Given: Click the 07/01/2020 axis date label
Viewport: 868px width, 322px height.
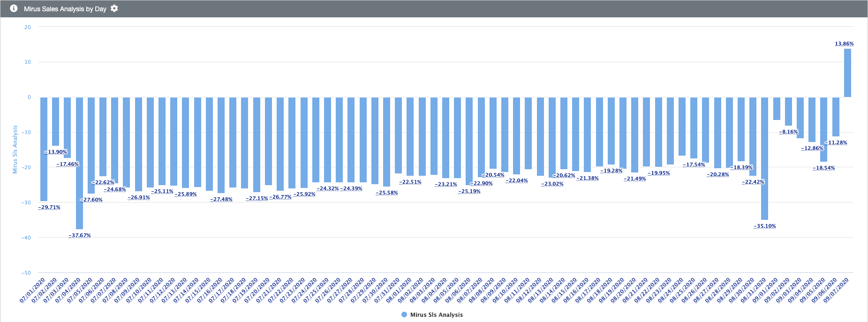Looking at the screenshot, I should (32, 290).
